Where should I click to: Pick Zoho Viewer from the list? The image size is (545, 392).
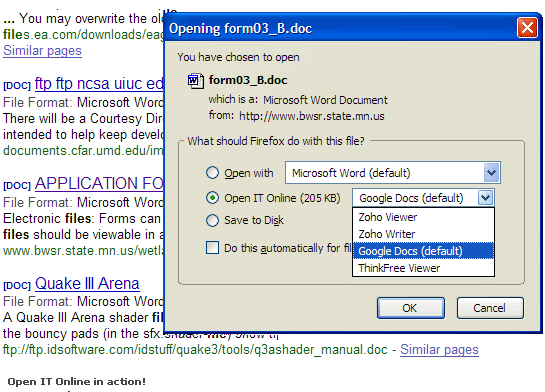pos(423,217)
